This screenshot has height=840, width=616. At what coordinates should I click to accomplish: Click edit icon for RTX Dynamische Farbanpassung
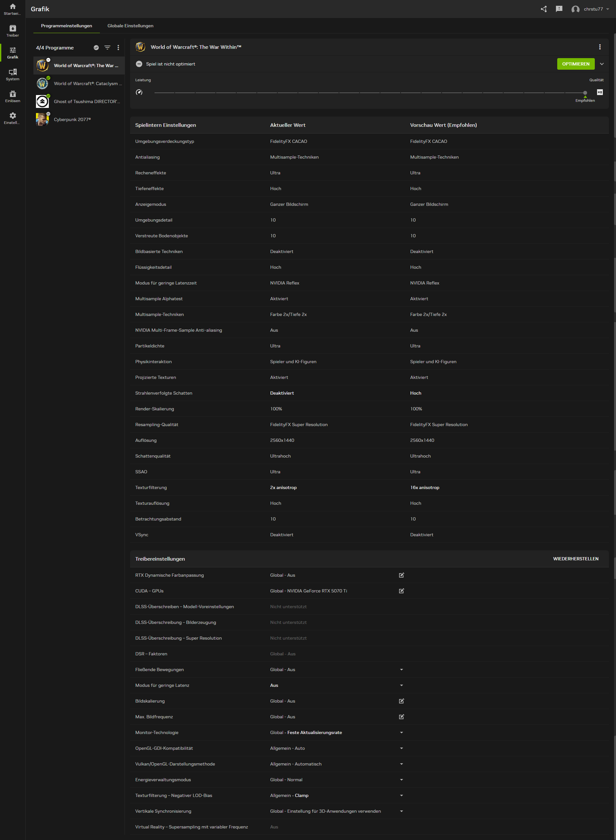pos(401,575)
